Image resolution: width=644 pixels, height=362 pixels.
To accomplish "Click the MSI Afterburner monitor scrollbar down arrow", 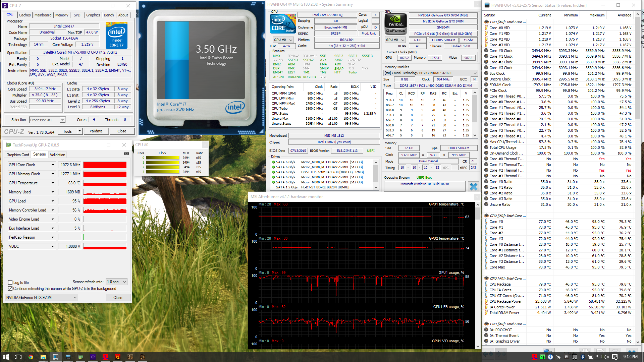I will point(478,347).
